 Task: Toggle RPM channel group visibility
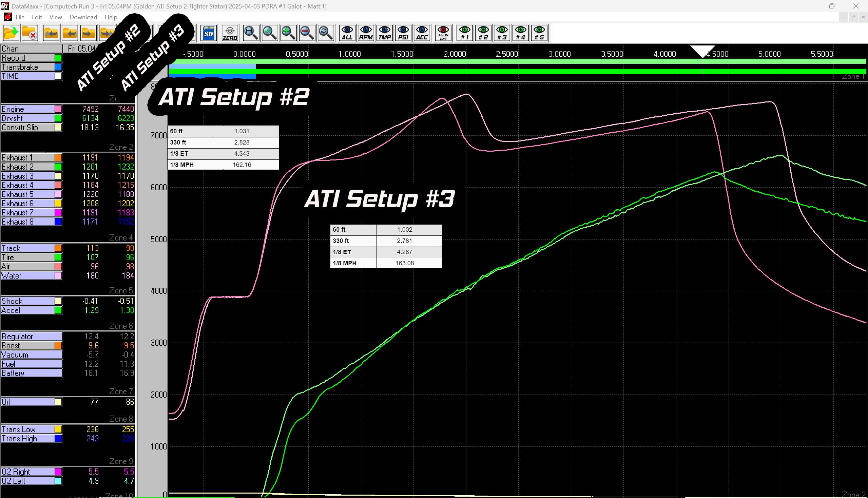(x=366, y=33)
